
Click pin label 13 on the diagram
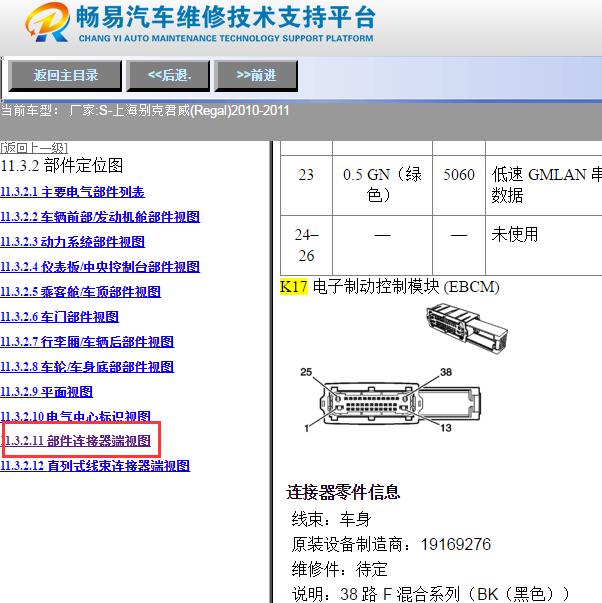[446, 428]
